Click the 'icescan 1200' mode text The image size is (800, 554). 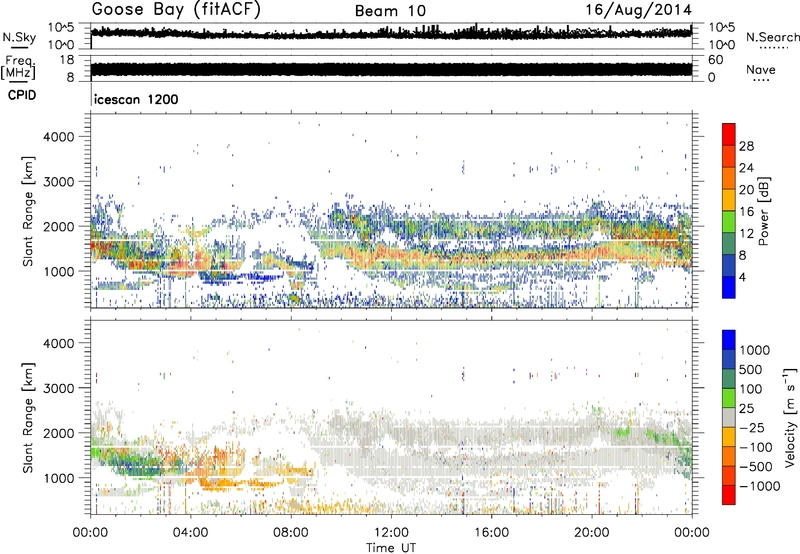tap(136, 99)
